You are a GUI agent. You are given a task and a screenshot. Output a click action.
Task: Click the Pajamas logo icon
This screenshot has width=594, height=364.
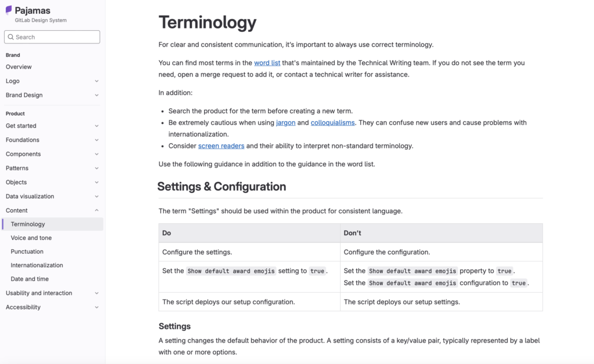(x=8, y=9)
